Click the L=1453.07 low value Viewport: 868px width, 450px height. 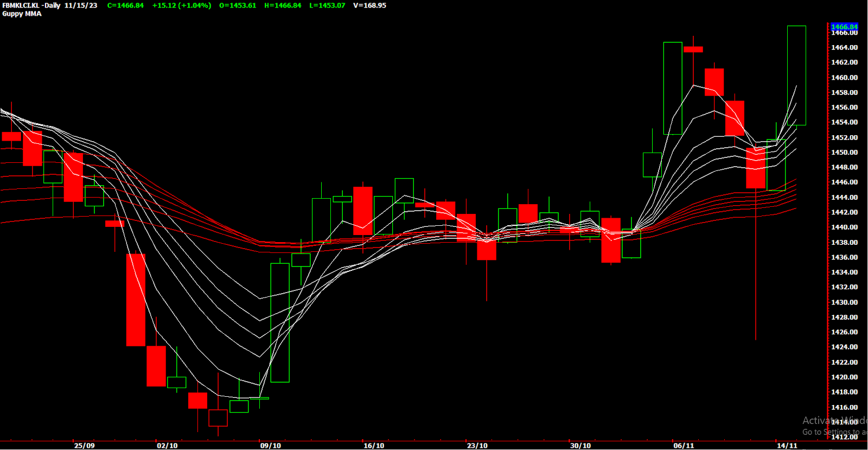327,5
